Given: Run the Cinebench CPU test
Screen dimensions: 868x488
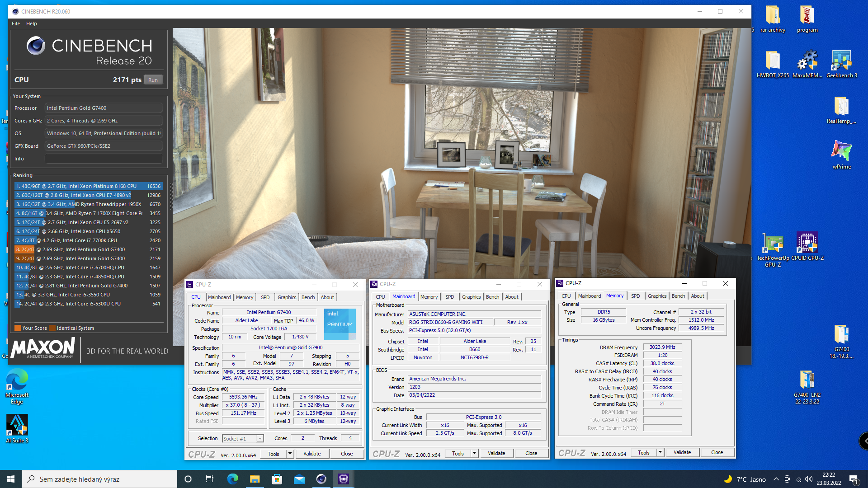Looking at the screenshot, I should click(153, 80).
